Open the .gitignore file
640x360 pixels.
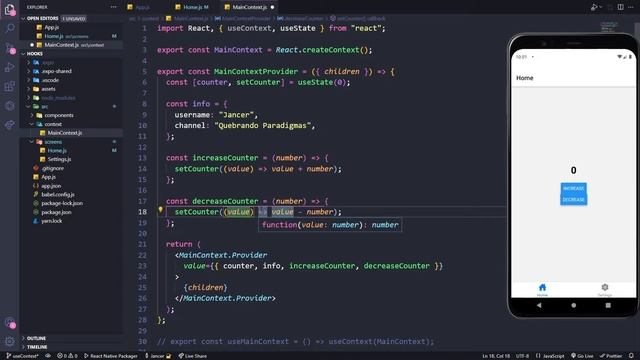pyautogui.click(x=52, y=168)
